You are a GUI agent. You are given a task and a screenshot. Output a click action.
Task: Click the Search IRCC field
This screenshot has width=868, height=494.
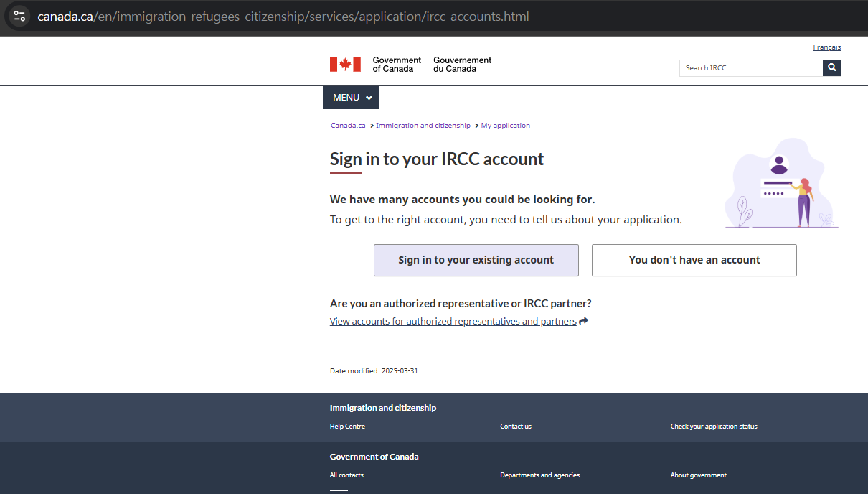pyautogui.click(x=751, y=67)
